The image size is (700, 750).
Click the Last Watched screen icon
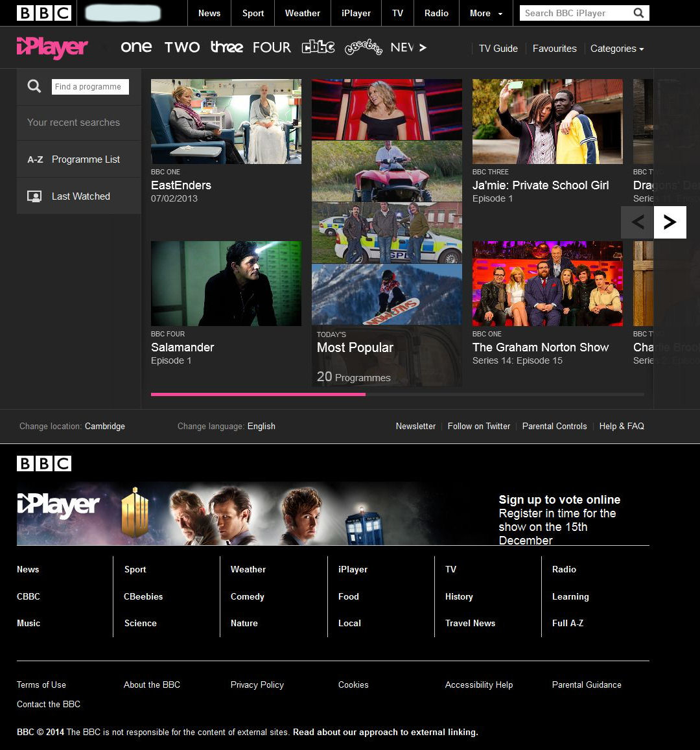point(34,196)
